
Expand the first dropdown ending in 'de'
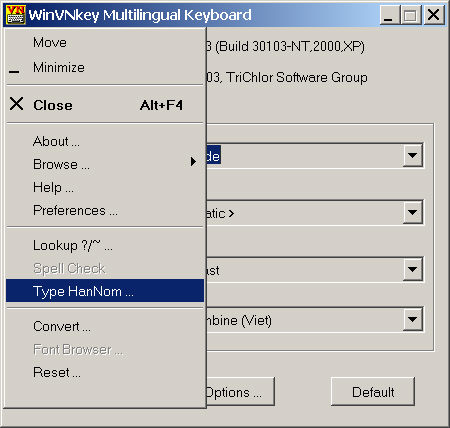coord(413,155)
